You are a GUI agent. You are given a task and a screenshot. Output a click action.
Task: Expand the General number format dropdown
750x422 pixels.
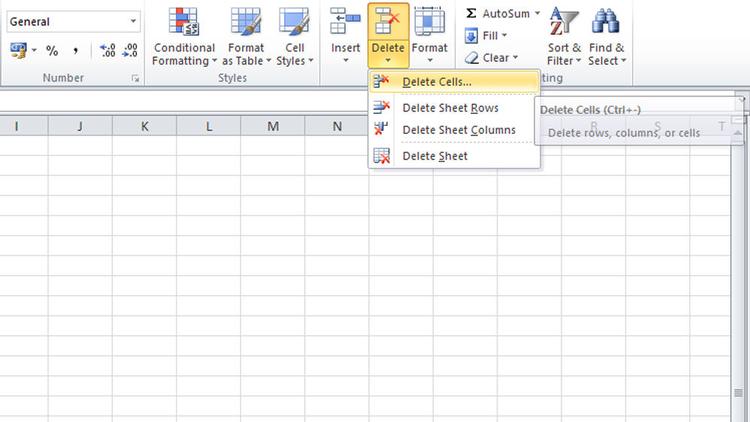tap(134, 21)
